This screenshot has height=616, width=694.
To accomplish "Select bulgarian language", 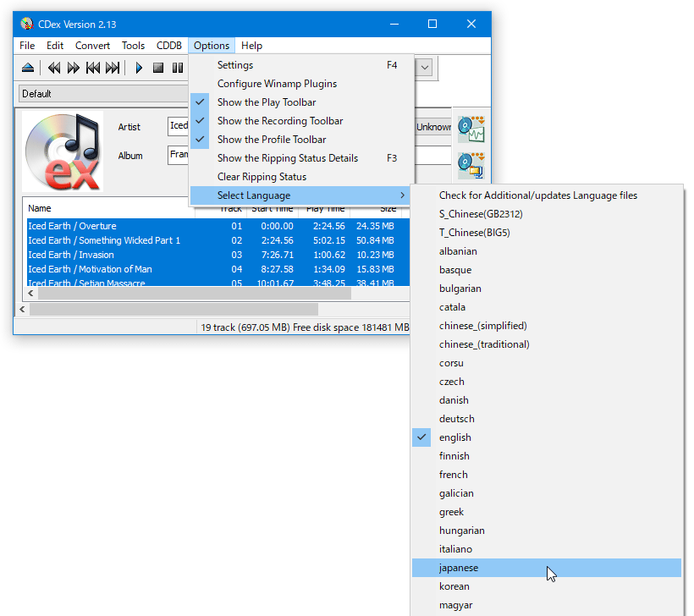I will pos(547,288).
